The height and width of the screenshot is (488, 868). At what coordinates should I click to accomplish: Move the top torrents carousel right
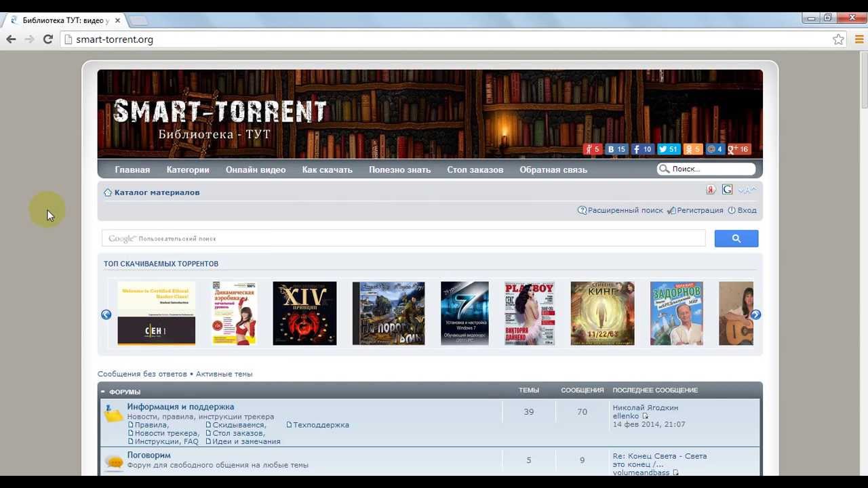[x=755, y=314]
